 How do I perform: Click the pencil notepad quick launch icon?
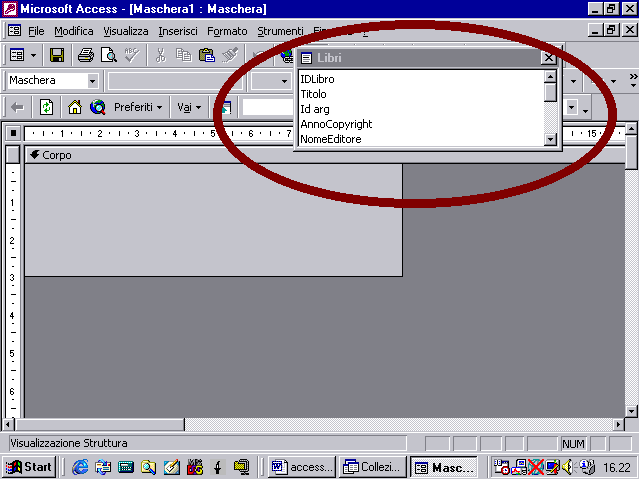pyautogui.click(x=172, y=467)
